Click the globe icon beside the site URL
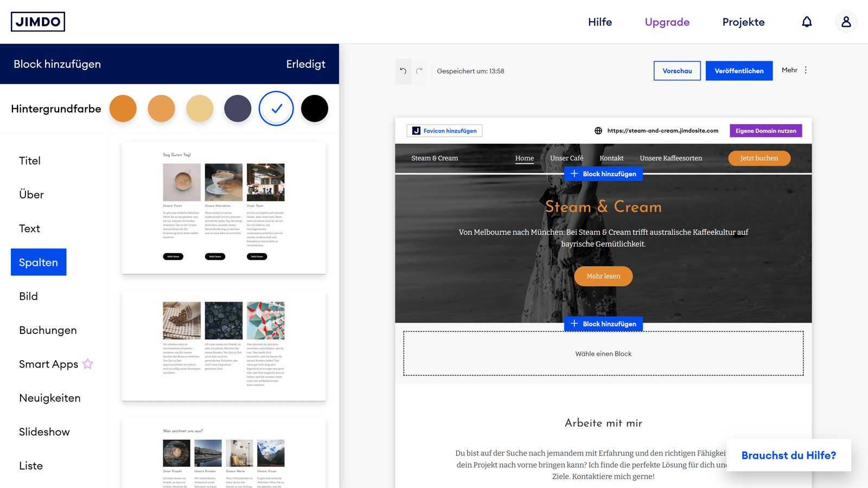This screenshot has height=488, width=868. pos(598,131)
